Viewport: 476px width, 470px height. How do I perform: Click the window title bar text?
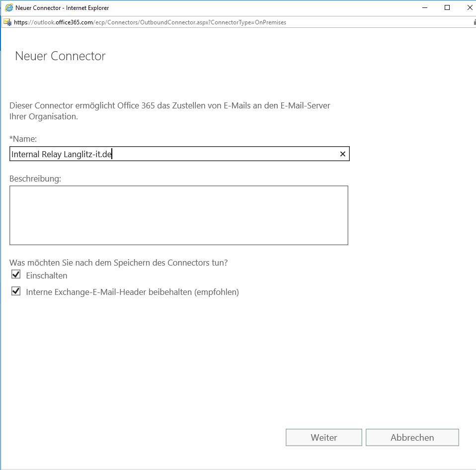[62, 8]
